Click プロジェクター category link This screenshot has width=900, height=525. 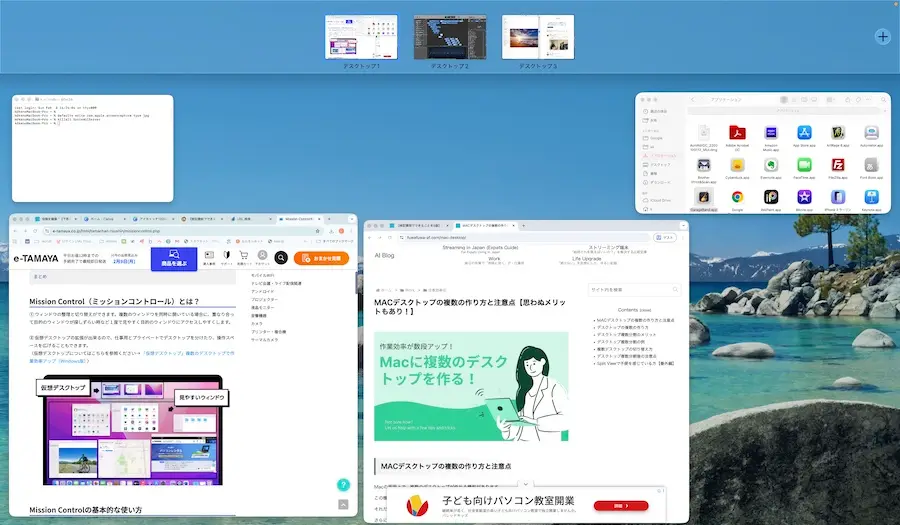pyautogui.click(x=264, y=300)
